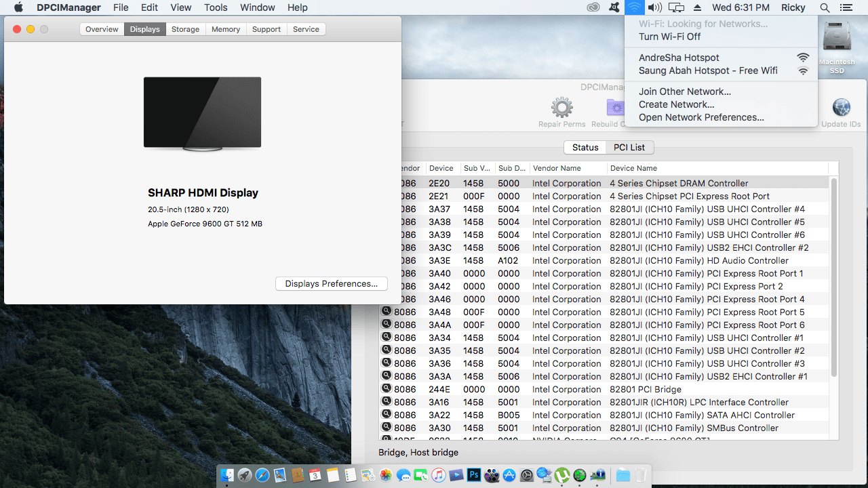Image resolution: width=868 pixels, height=488 pixels.
Task: Open Calendar in the Dock
Action: point(315,475)
